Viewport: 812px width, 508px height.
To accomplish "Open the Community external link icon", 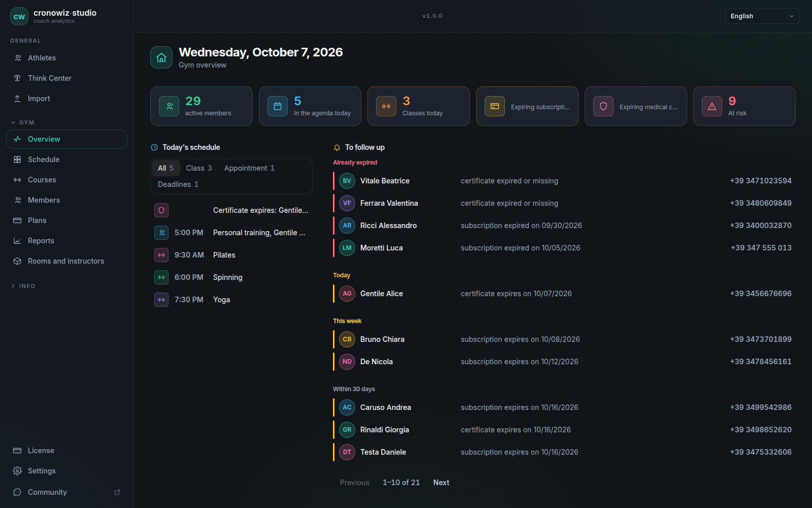I will (x=117, y=492).
